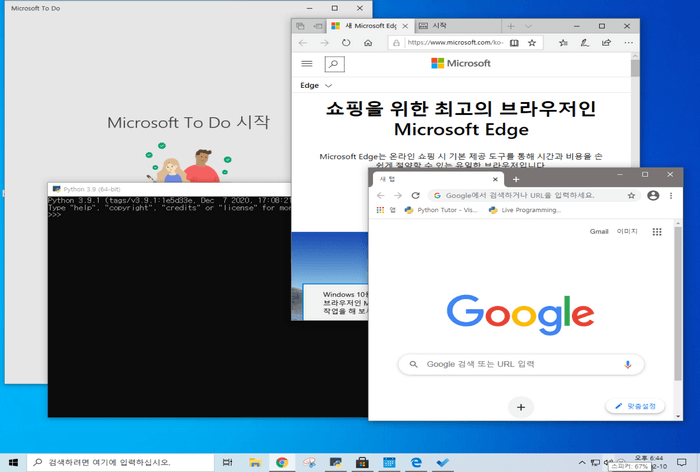Switch to Microsoft To Do from taskbar
Viewport: 700px width, 472px height.
(442, 463)
